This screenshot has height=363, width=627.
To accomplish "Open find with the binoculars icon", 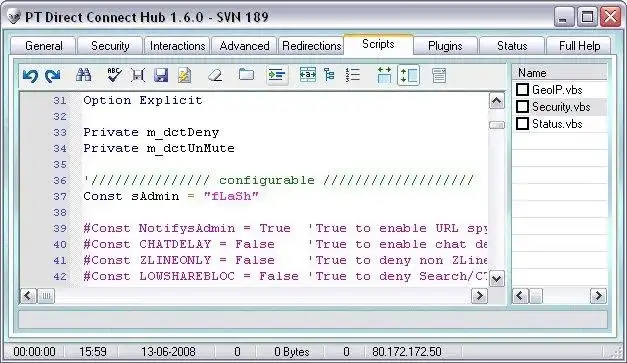I will (84, 75).
